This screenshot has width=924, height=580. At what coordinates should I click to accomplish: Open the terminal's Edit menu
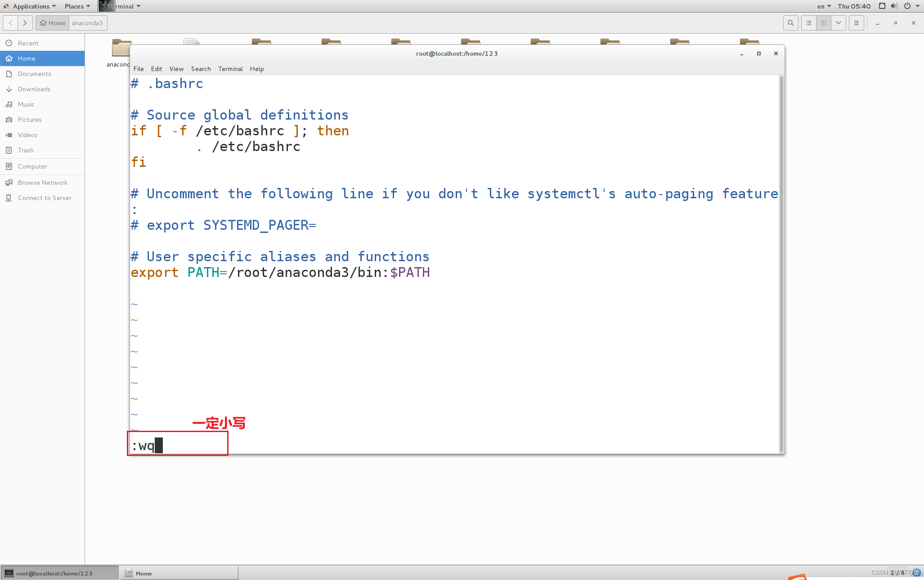pyautogui.click(x=157, y=69)
